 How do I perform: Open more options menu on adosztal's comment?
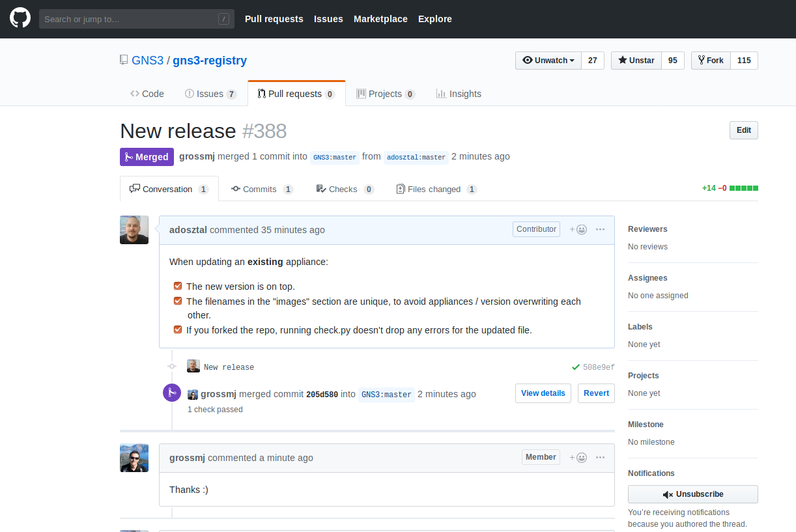coord(601,229)
